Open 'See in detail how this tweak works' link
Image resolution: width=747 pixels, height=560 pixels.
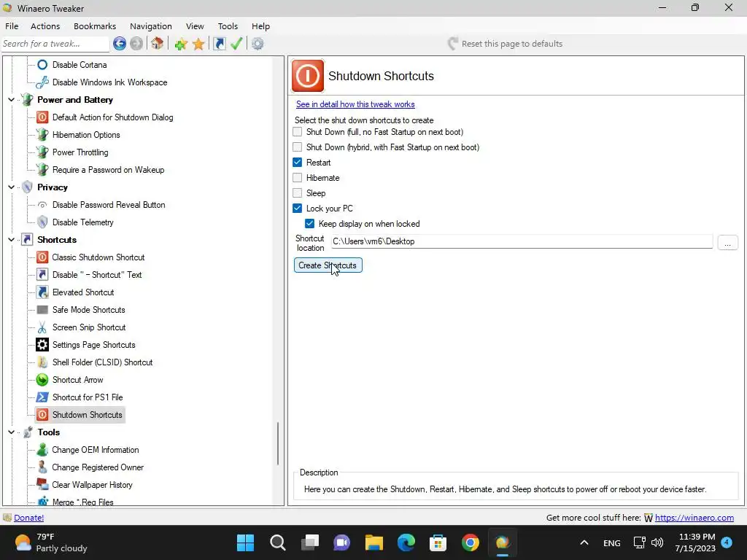pyautogui.click(x=355, y=104)
